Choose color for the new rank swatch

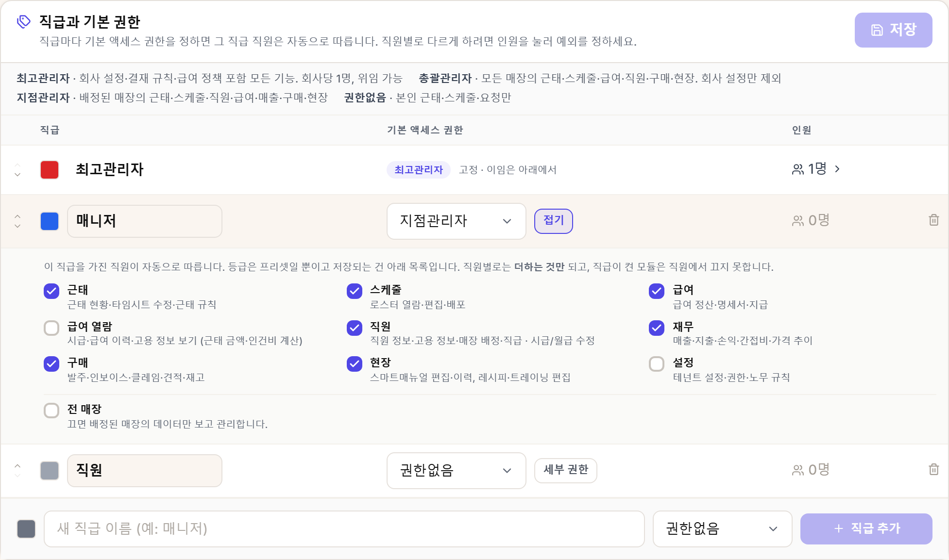point(26,529)
